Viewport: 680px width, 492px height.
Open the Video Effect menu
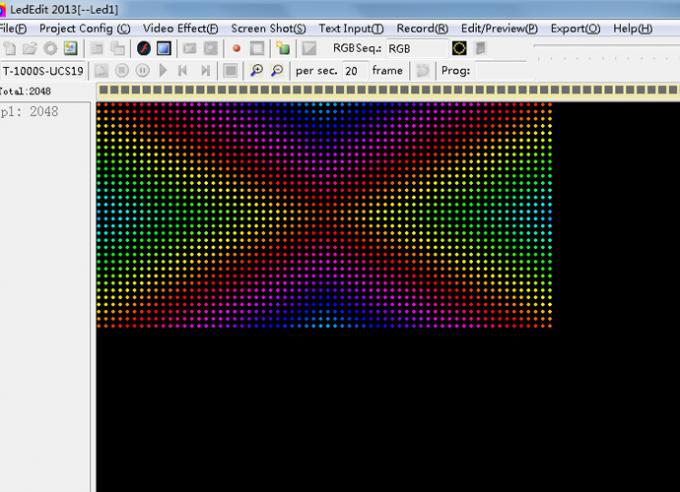pos(180,28)
